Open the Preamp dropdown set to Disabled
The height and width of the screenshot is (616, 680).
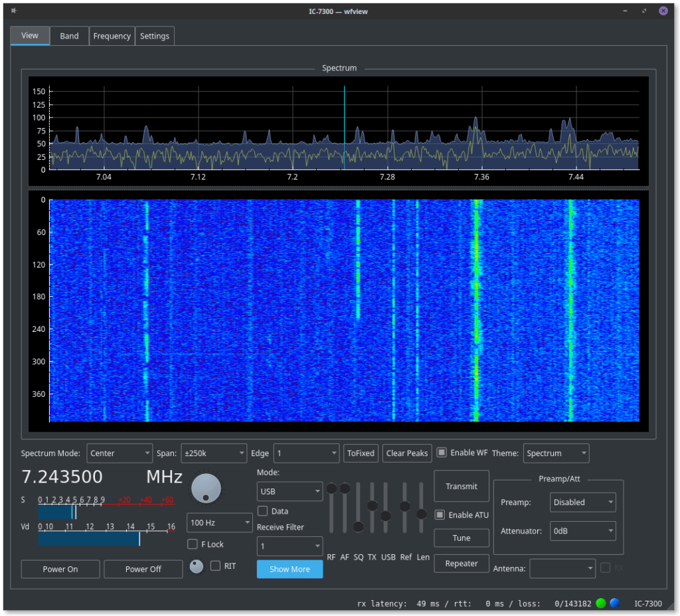[582, 502]
